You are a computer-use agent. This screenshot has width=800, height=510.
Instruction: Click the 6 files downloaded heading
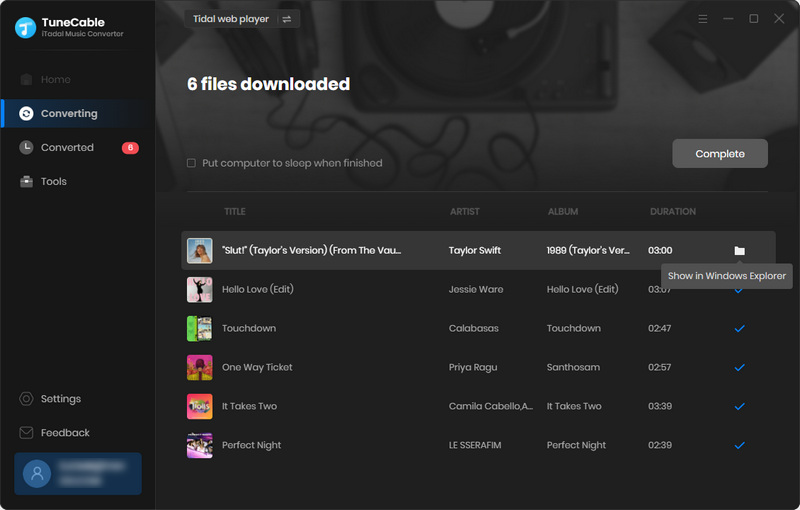tap(268, 84)
